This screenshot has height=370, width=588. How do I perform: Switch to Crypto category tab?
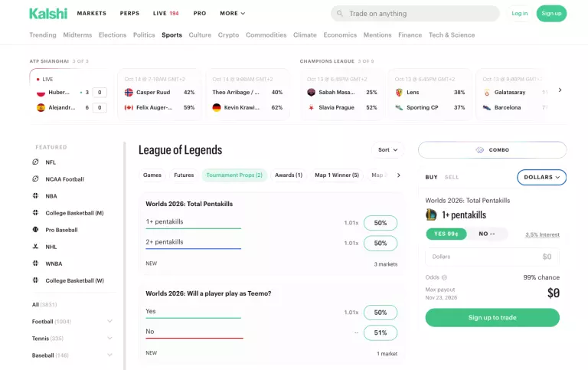pyautogui.click(x=228, y=35)
